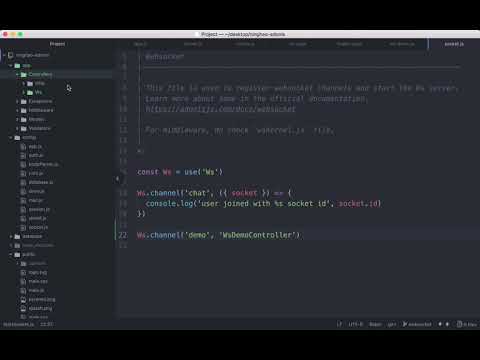The height and width of the screenshot is (360, 480).
Task: Select the node_modules folder row
Action: tap(57, 245)
